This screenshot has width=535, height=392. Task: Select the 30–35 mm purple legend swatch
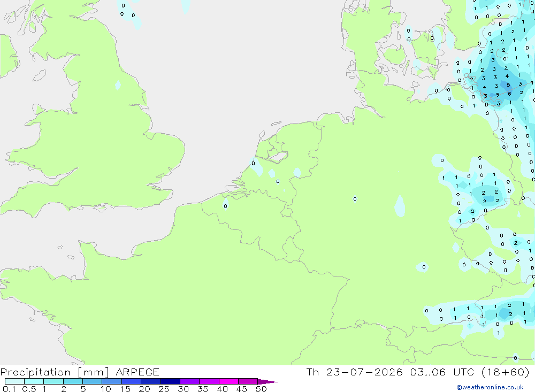[x=190, y=381]
